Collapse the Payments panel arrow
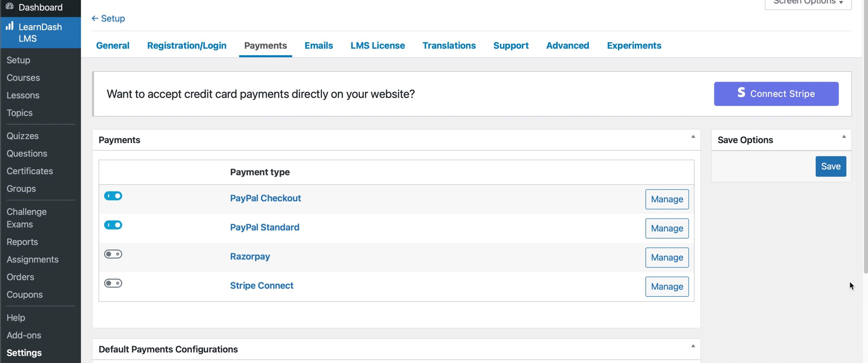Screen dimensions: 868x363 (693, 136)
